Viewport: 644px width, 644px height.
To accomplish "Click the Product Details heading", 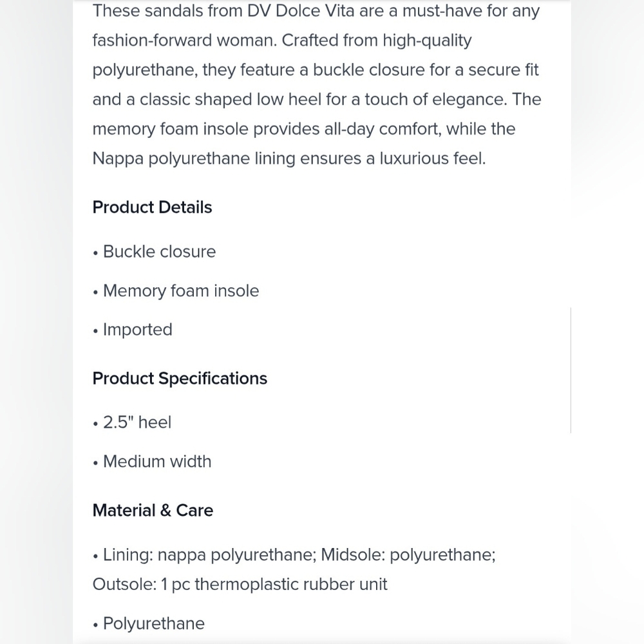I will [152, 207].
